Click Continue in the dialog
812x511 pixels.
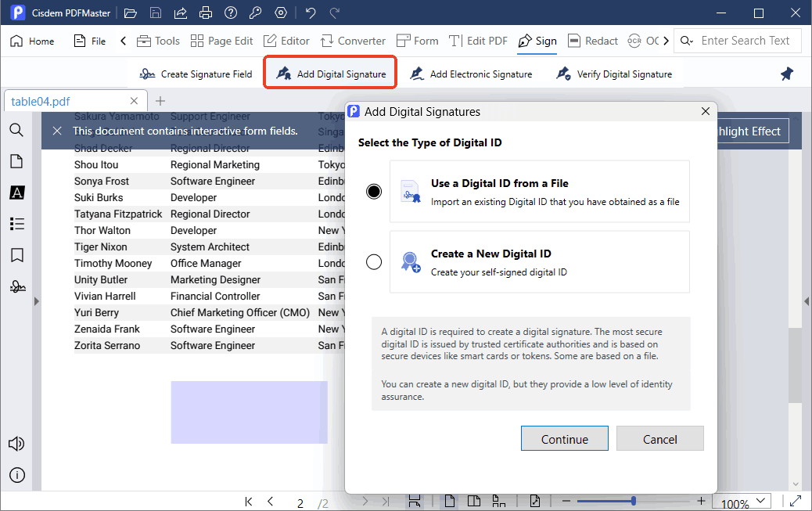pos(565,439)
